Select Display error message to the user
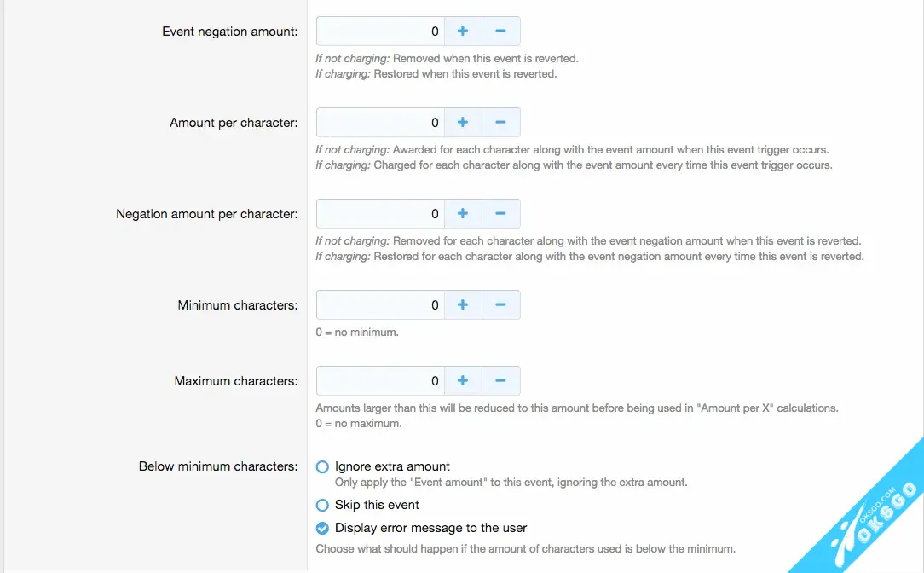Viewport: 924px width, 573px height. coord(322,528)
